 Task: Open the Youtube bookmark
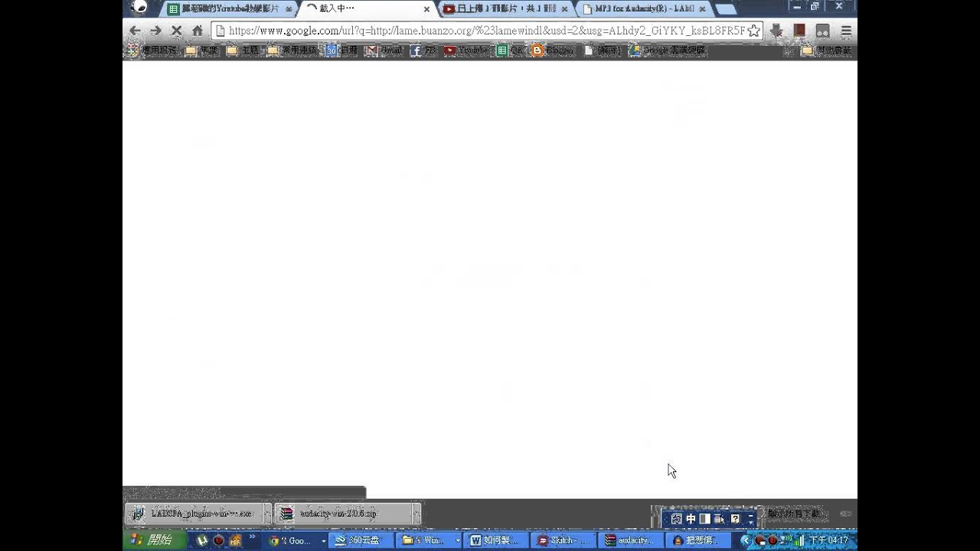[x=466, y=51]
